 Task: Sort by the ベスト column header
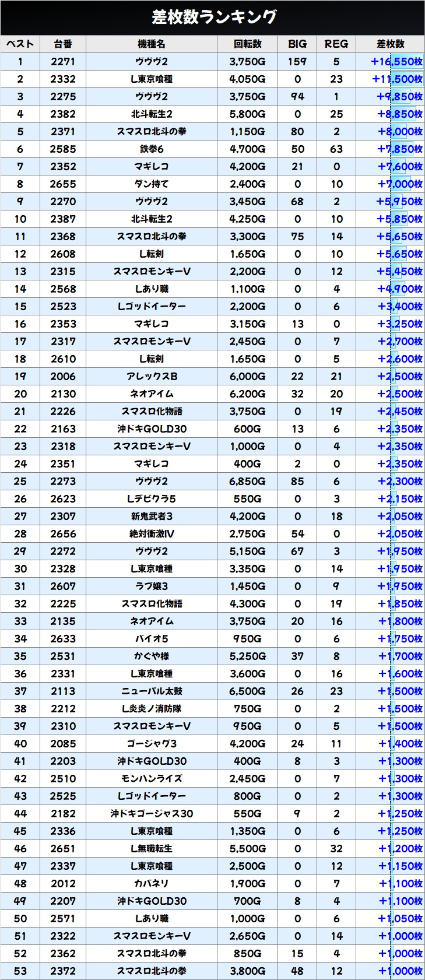coord(20,44)
